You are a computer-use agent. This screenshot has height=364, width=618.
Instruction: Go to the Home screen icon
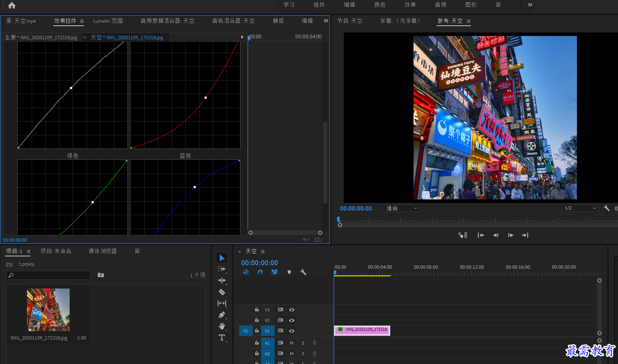12,5
